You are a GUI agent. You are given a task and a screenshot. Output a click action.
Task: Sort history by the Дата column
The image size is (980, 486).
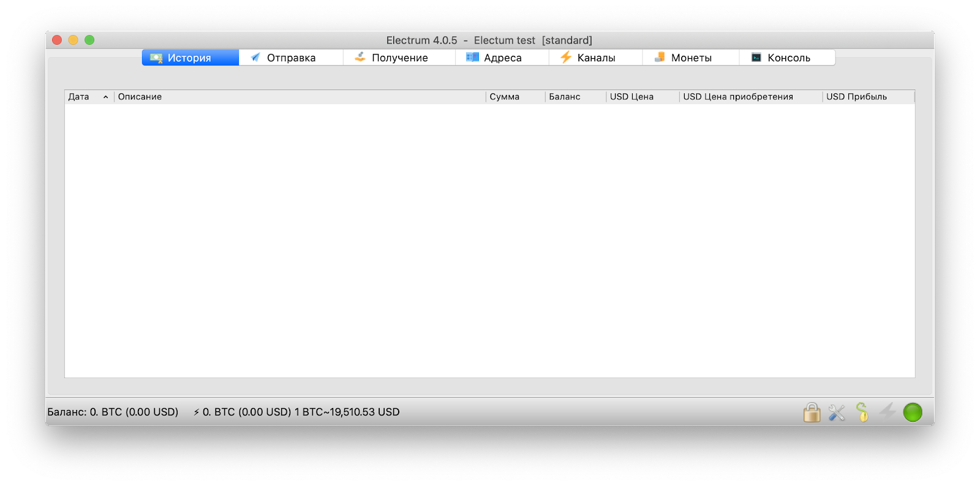(x=79, y=97)
